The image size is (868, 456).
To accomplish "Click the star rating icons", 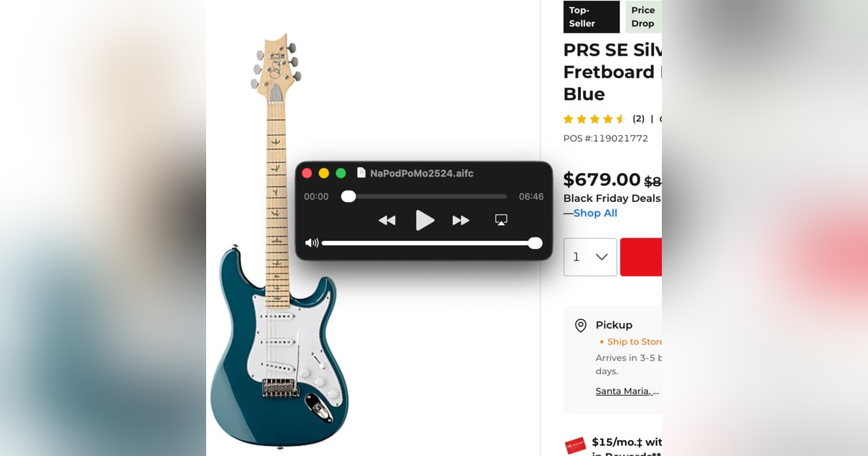I will (595, 119).
